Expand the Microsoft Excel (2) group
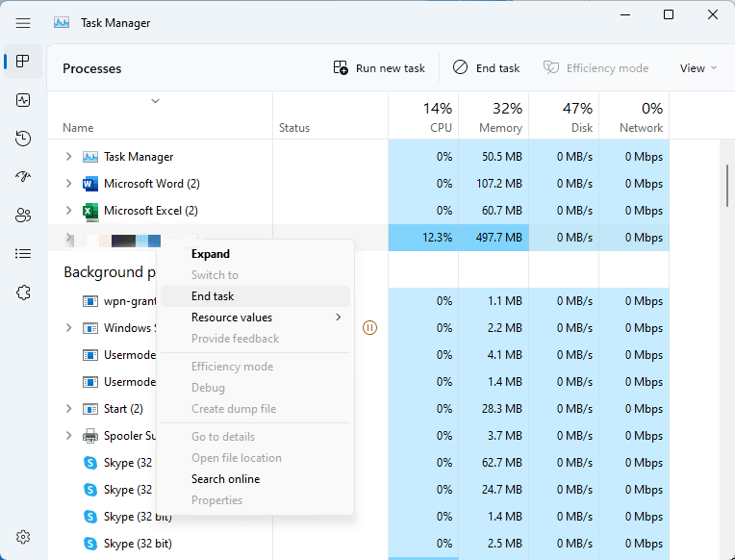This screenshot has height=560, width=735. 69,211
